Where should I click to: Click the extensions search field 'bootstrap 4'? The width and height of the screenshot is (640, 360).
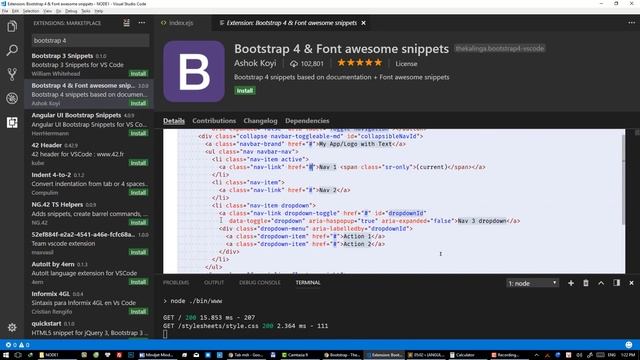(x=91, y=40)
